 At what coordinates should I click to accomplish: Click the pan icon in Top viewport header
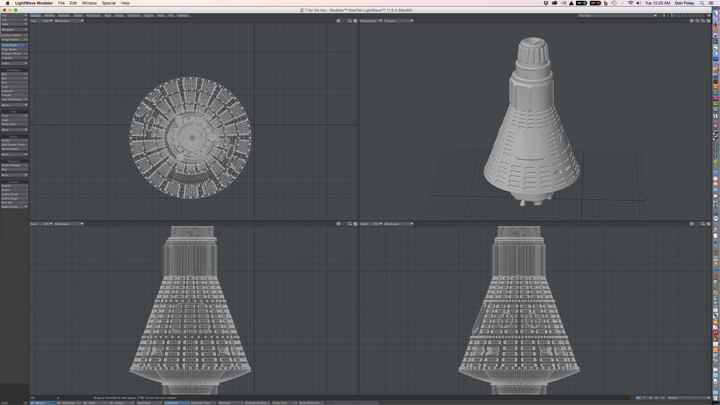[338, 21]
